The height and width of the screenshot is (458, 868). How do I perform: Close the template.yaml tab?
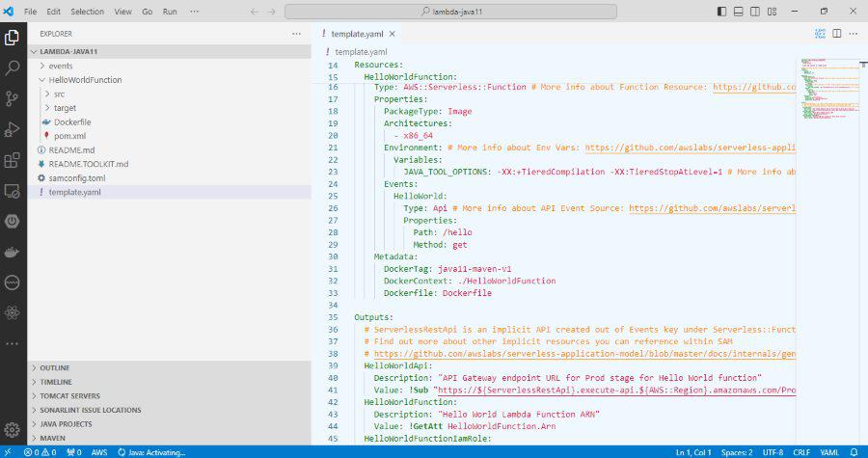(x=392, y=34)
